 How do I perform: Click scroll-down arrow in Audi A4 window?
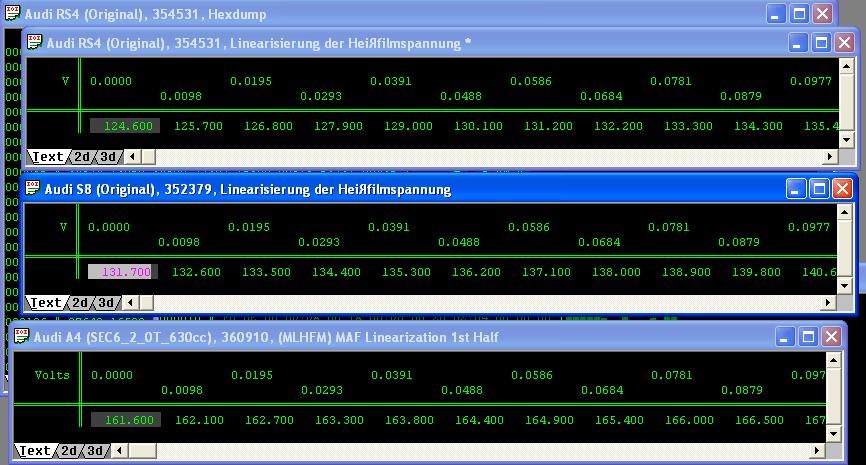click(x=833, y=434)
